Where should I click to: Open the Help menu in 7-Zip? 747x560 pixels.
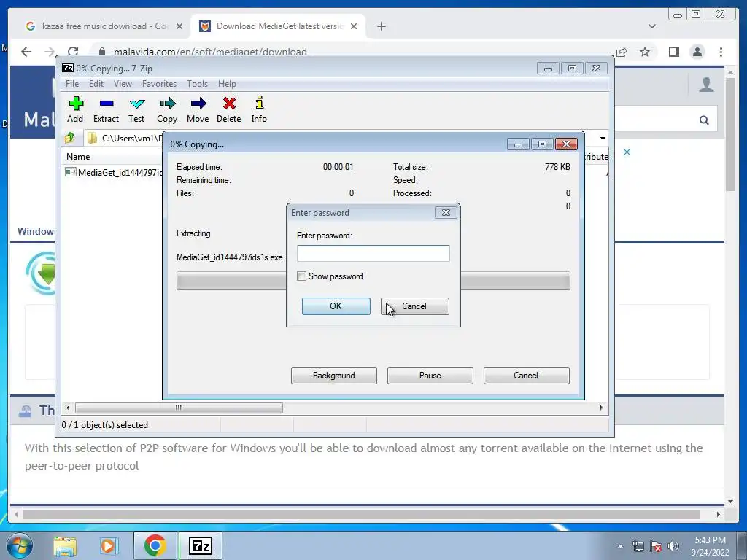[227, 84]
